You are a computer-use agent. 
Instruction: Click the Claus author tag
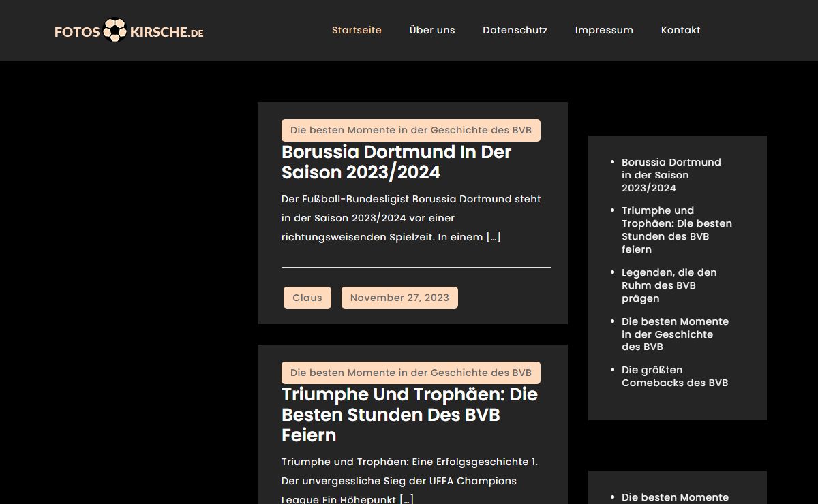[x=307, y=298]
